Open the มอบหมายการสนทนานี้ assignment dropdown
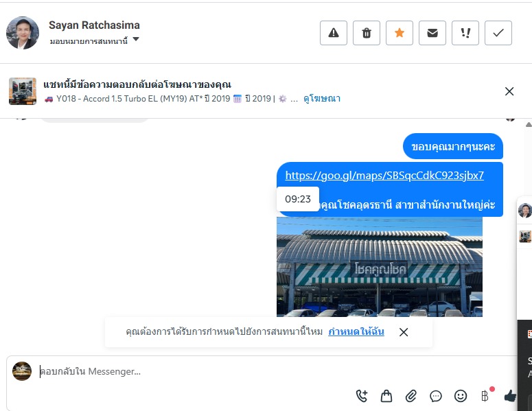Image resolution: width=532 pixels, height=411 pixels. [94, 41]
